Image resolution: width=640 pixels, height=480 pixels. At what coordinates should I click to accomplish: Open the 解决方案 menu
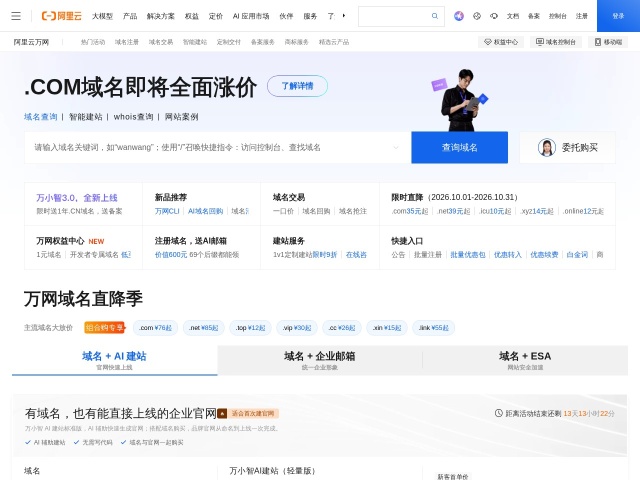(x=160, y=16)
